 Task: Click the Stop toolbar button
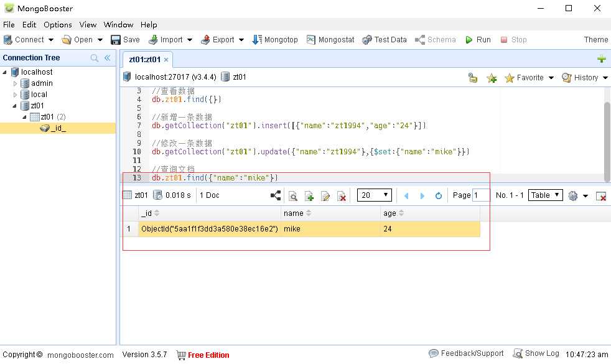click(x=513, y=40)
